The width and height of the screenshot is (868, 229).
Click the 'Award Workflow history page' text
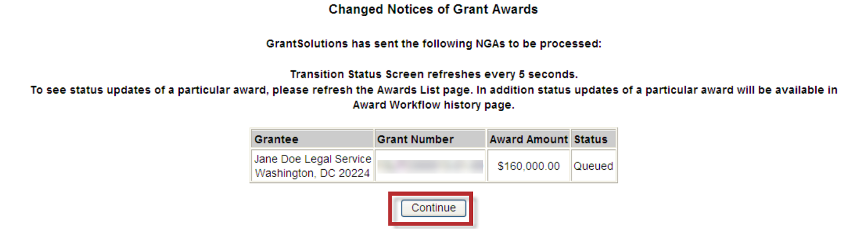(433, 105)
